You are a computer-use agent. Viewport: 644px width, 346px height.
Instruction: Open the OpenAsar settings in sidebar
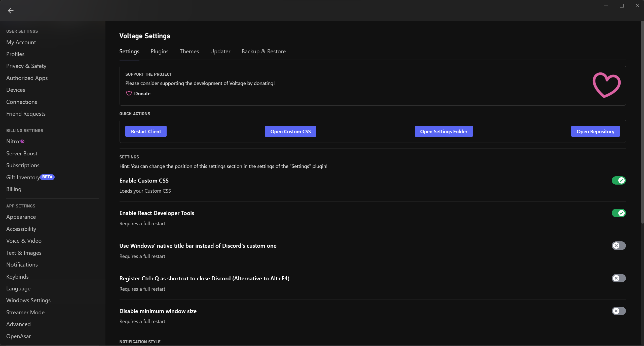tap(18, 336)
